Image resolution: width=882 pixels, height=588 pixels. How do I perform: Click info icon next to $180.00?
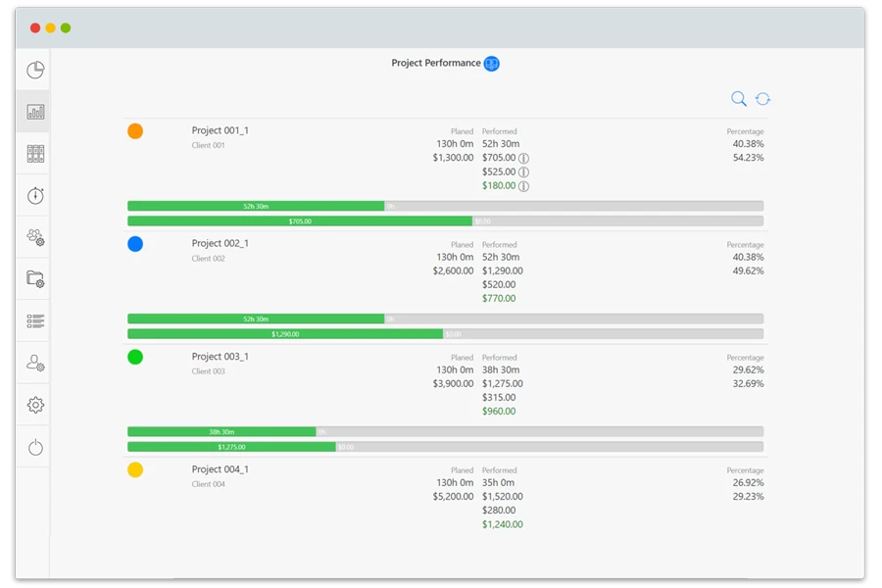coord(523,186)
